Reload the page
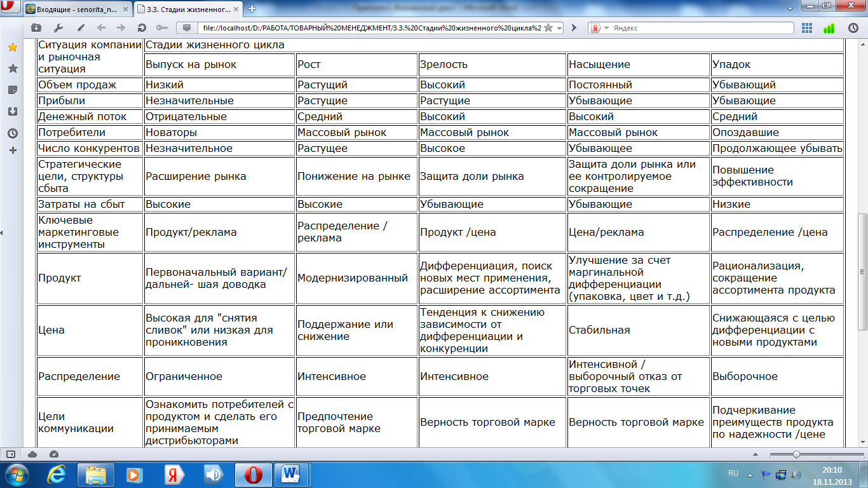The height and width of the screenshot is (488, 868). (141, 28)
